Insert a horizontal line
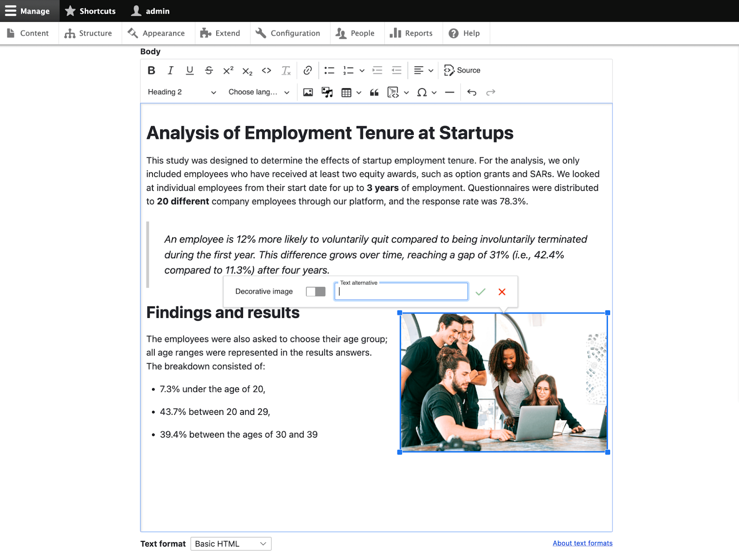The width and height of the screenshot is (739, 560). coord(449,92)
